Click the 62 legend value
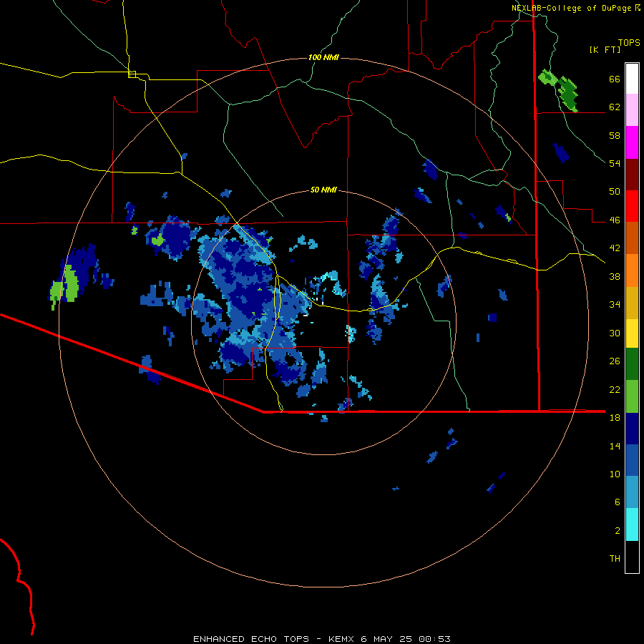This screenshot has height=644, width=644. point(615,107)
